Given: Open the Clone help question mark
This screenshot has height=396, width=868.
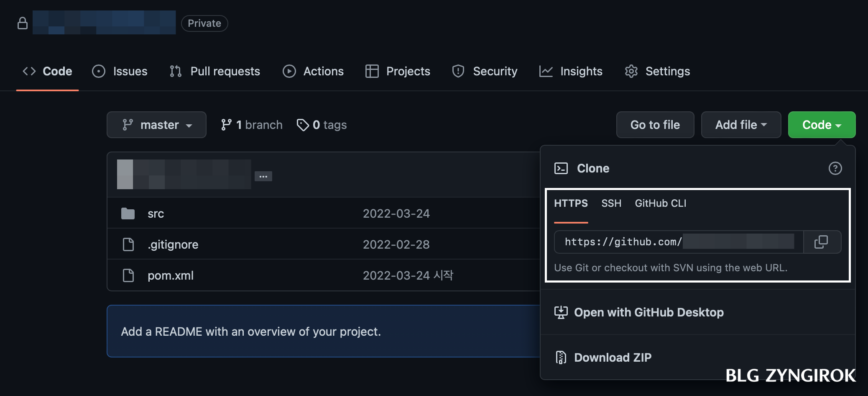Looking at the screenshot, I should click(835, 168).
